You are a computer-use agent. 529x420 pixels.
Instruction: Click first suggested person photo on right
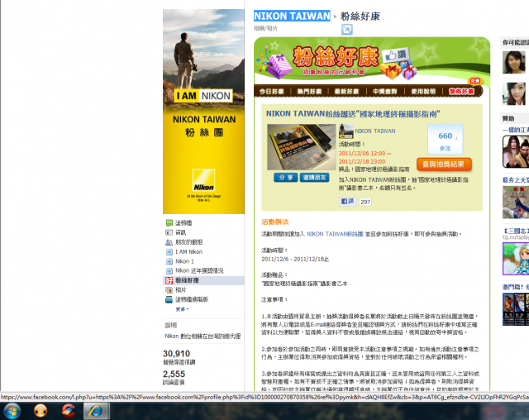(514, 62)
